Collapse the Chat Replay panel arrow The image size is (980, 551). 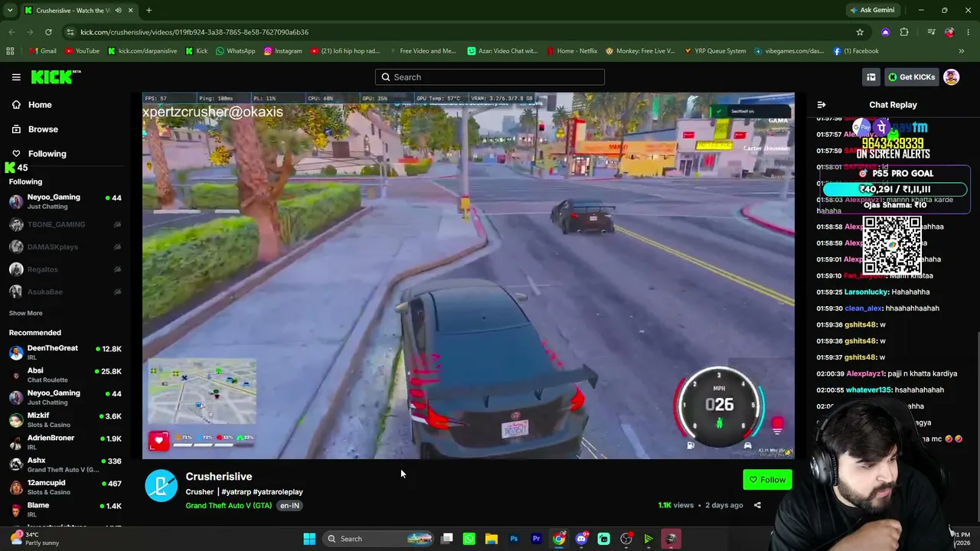pos(822,105)
